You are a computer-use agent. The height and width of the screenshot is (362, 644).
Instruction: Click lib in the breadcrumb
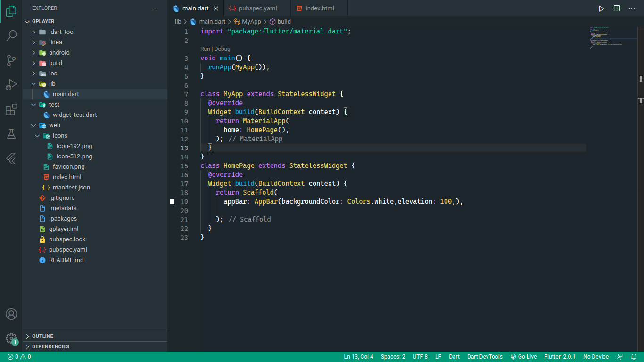tap(178, 22)
